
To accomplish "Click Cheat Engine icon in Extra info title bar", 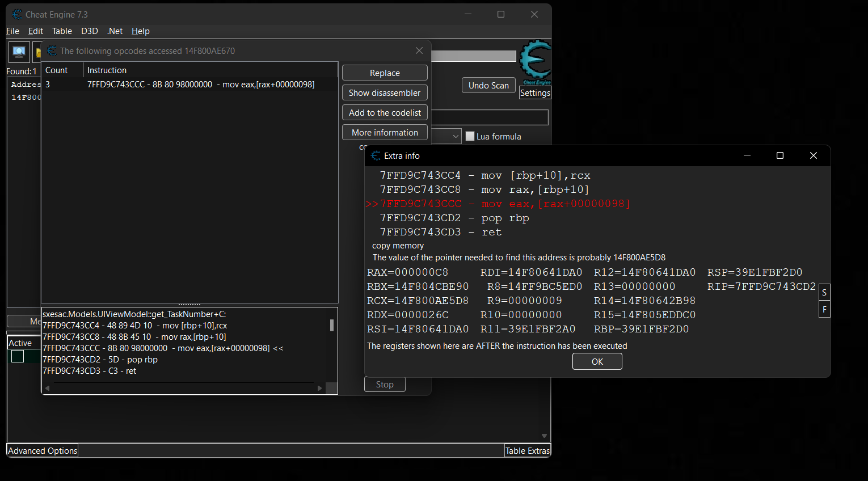I will coord(376,155).
